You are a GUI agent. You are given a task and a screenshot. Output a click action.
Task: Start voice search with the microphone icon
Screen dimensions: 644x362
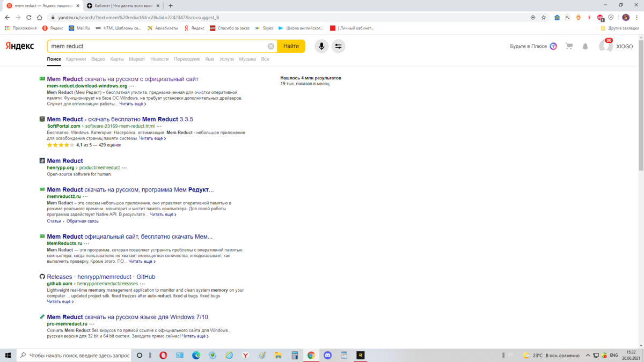click(321, 46)
